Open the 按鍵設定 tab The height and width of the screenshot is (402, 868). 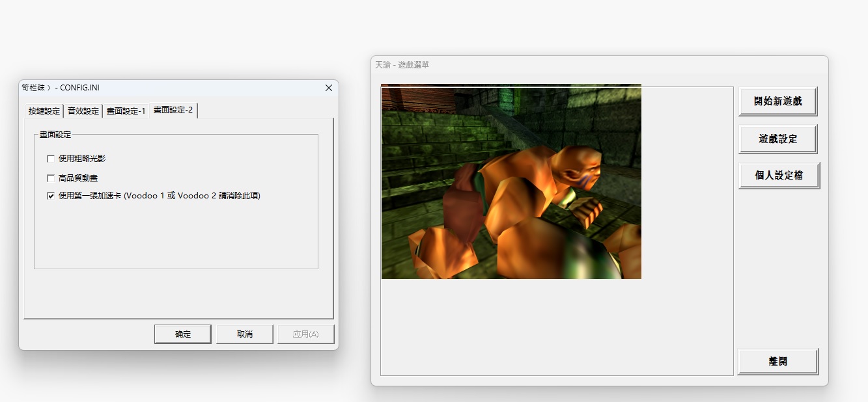[x=44, y=111]
